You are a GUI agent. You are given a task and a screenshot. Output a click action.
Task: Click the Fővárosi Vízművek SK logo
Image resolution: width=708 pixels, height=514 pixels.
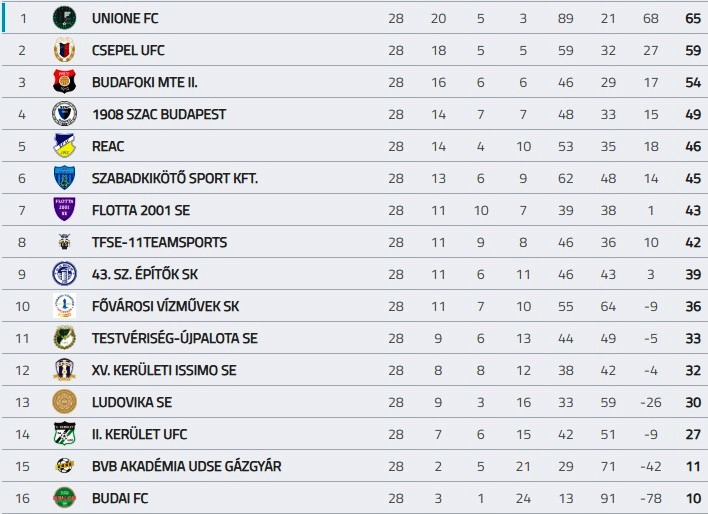click(64, 306)
